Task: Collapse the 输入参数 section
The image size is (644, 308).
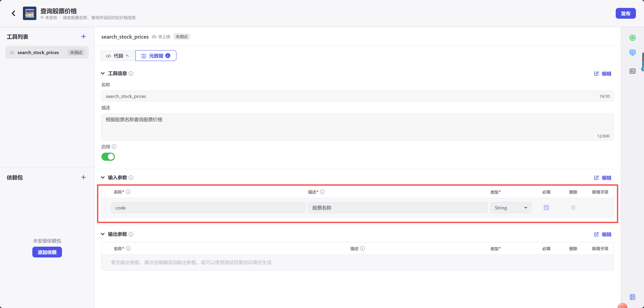Action: [103, 178]
